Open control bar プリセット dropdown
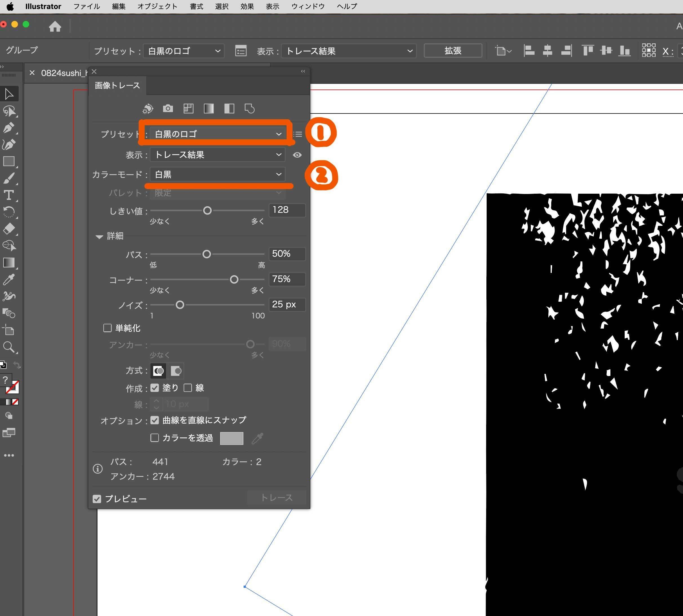683x616 pixels. click(x=184, y=51)
